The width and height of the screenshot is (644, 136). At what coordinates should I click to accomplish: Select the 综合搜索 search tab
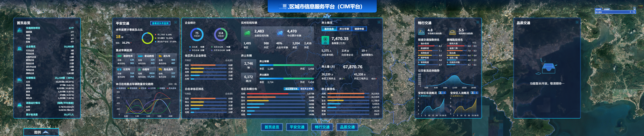click(x=598, y=9)
